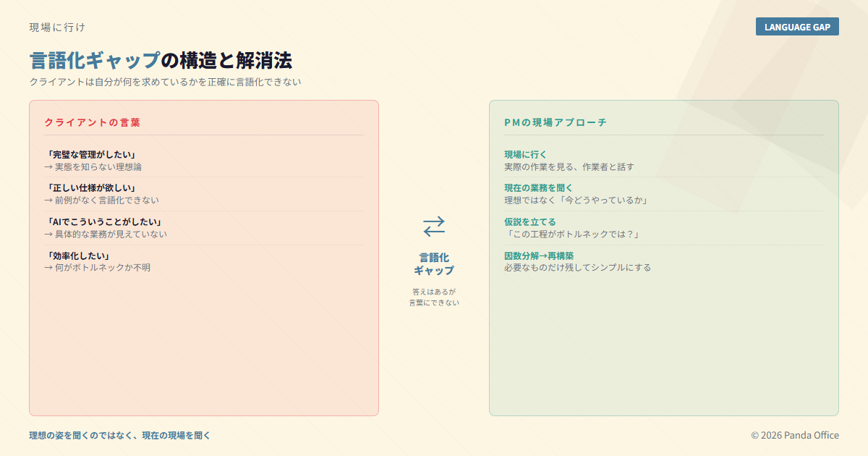The image size is (868, 456).
Task: Click the double-arrow exchange icon in the center
Action: (434, 227)
